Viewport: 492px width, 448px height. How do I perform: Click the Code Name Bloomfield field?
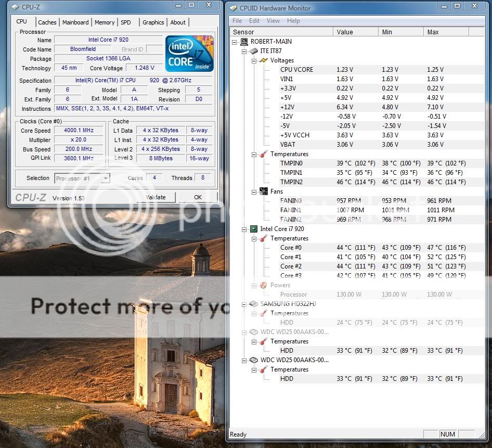click(83, 49)
